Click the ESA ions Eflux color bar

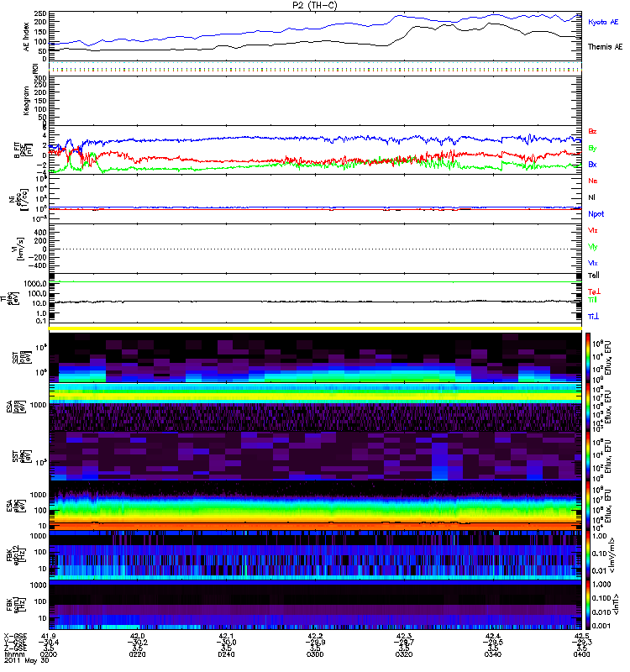click(x=588, y=407)
